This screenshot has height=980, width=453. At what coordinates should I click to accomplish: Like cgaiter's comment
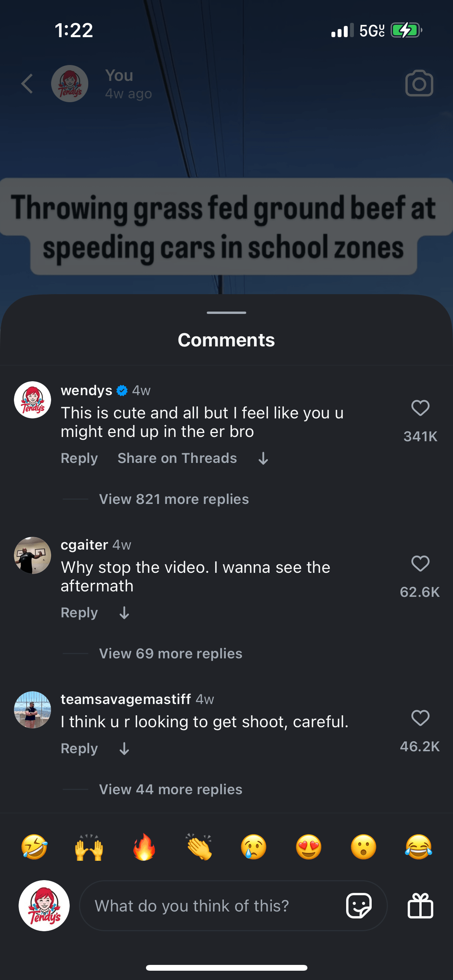420,564
